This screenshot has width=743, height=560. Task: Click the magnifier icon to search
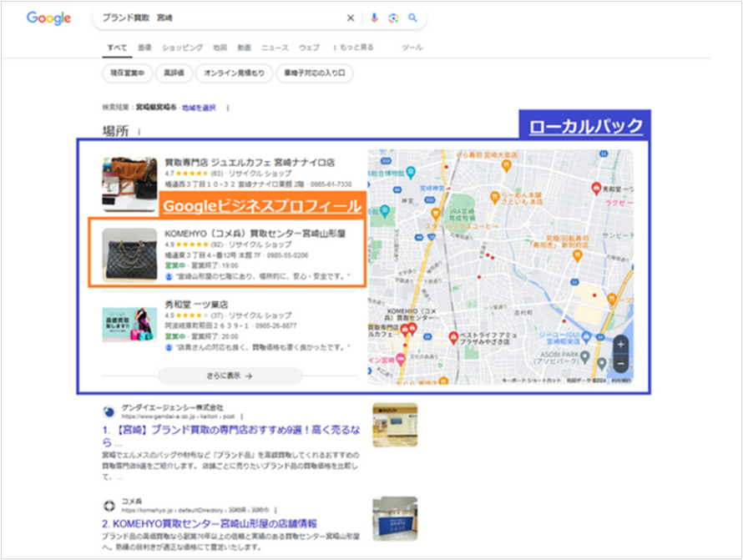412,18
